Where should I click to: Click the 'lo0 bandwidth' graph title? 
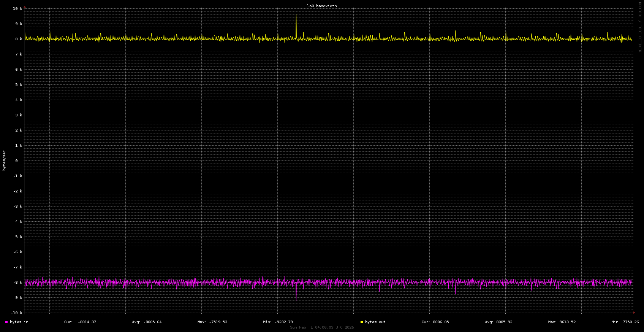[322, 6]
